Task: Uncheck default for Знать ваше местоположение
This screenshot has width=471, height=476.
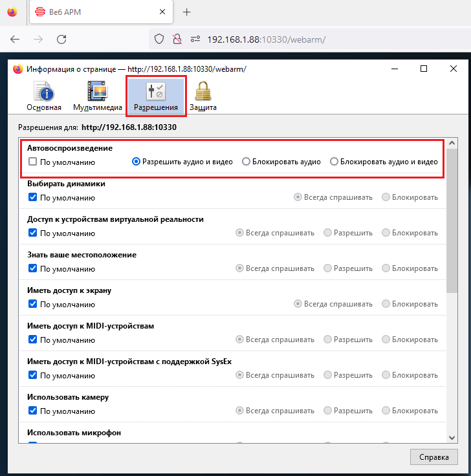Action: tap(32, 268)
